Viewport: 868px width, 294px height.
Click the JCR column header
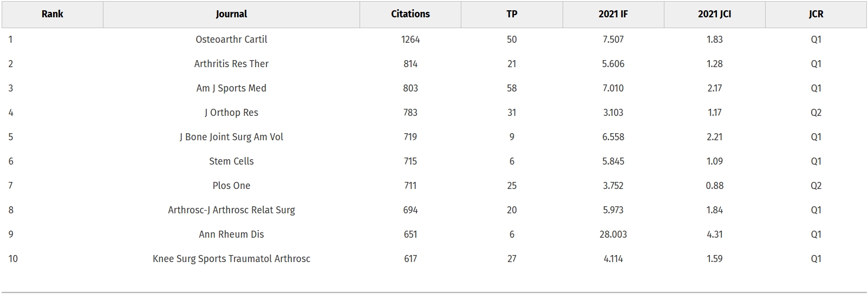[815, 14]
